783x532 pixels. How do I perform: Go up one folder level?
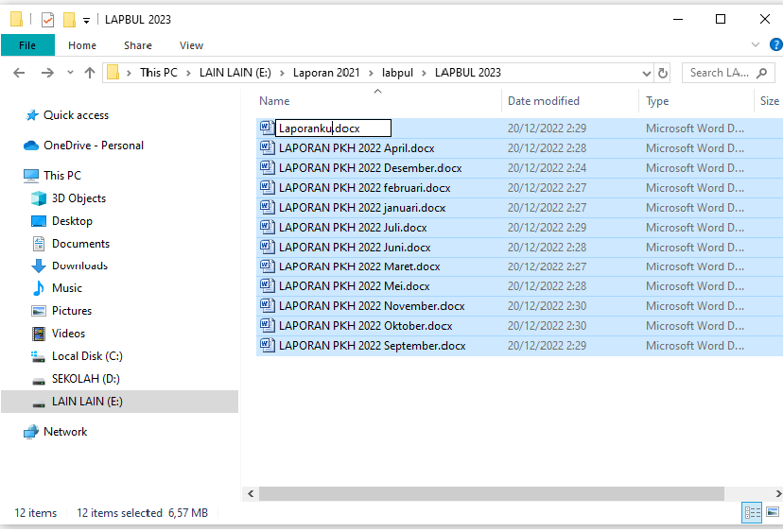pyautogui.click(x=90, y=73)
